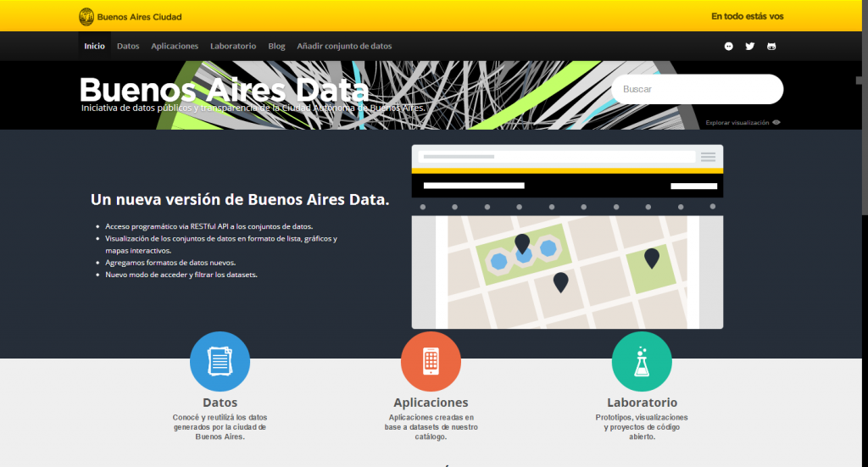Viewport: 868px width, 467px height.
Task: Open Añadir conjunto de datos menu item
Action: [x=344, y=46]
